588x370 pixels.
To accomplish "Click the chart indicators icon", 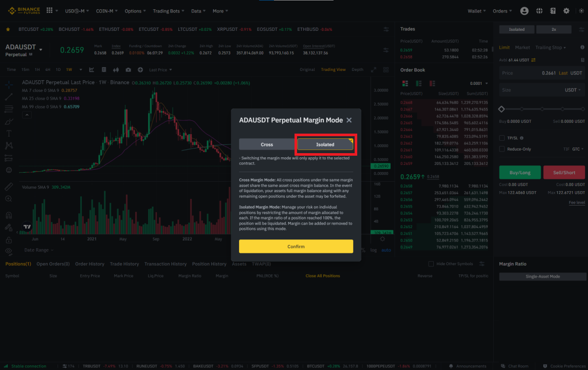I will (91, 70).
